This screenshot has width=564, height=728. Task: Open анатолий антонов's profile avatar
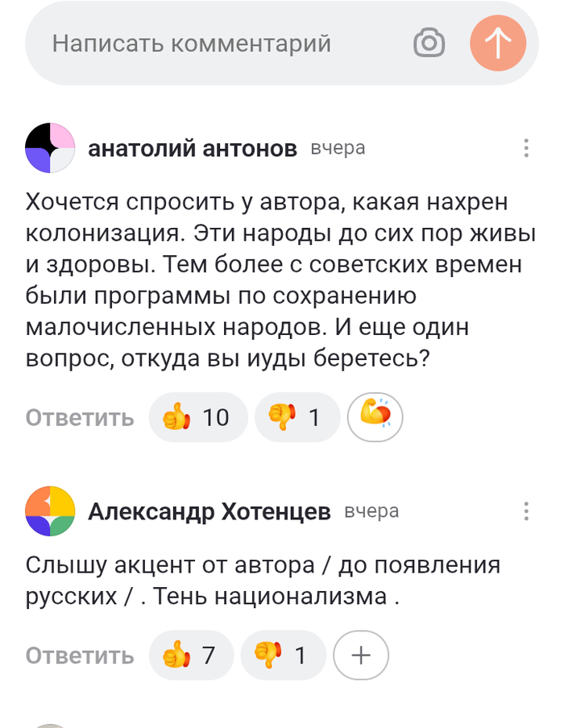pos(50,148)
